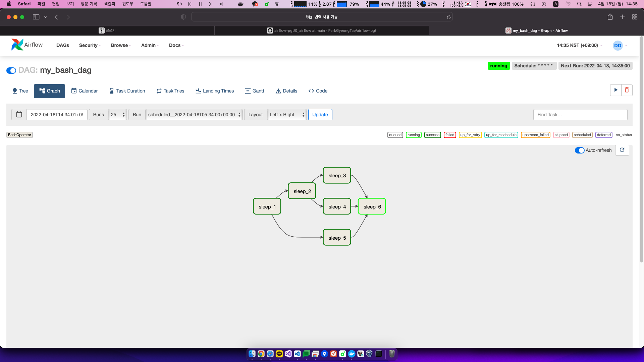Open the Runs count dropdown
644x362 pixels.
tap(117, 115)
